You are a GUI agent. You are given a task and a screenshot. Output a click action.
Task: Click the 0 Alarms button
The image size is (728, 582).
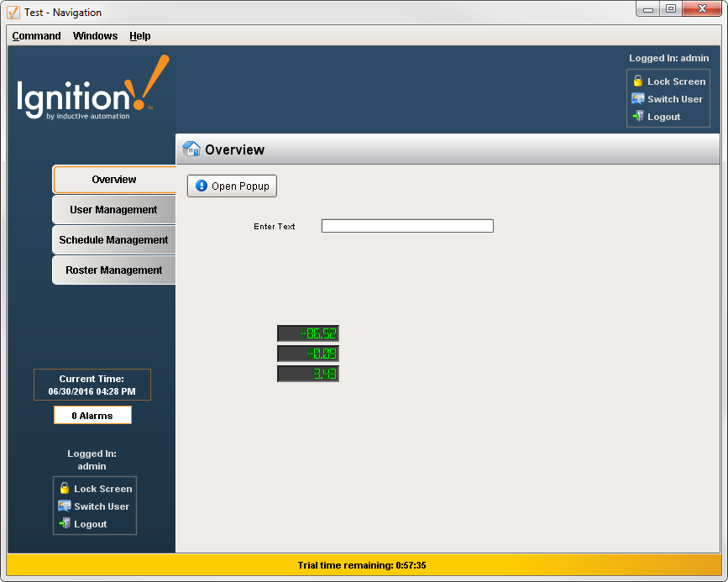tap(92, 414)
